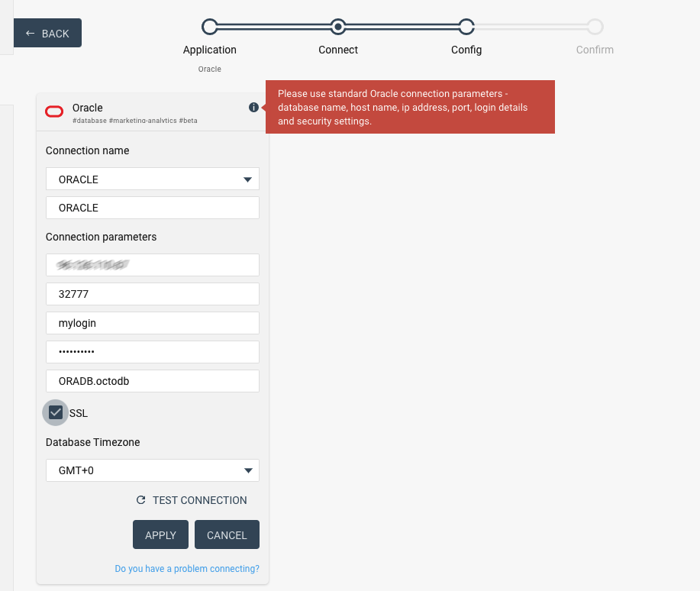700x591 pixels.
Task: Select the Confirm step
Action: [x=595, y=27]
